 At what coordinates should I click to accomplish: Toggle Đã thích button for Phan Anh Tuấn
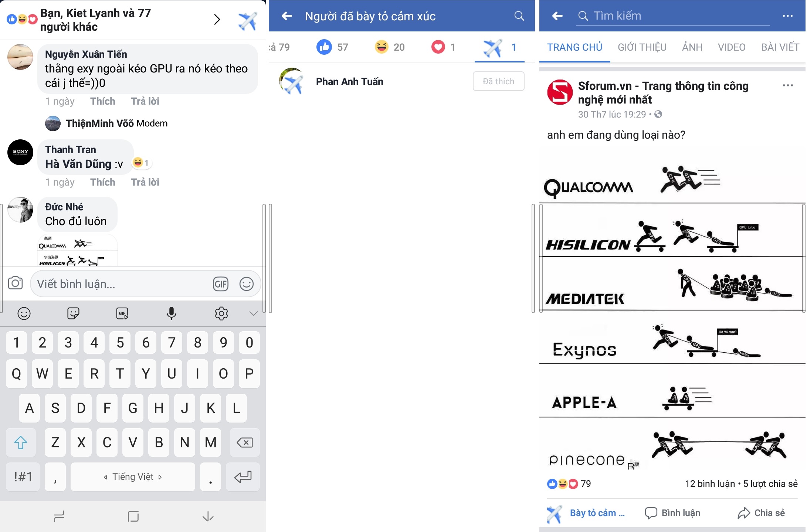[x=498, y=81]
